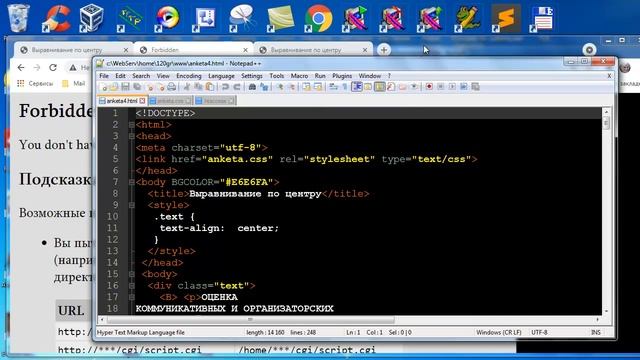Image resolution: width=640 pixels, height=360 pixels.
Task: Click the Paste clipboard toolbar icon
Action: 210,87
